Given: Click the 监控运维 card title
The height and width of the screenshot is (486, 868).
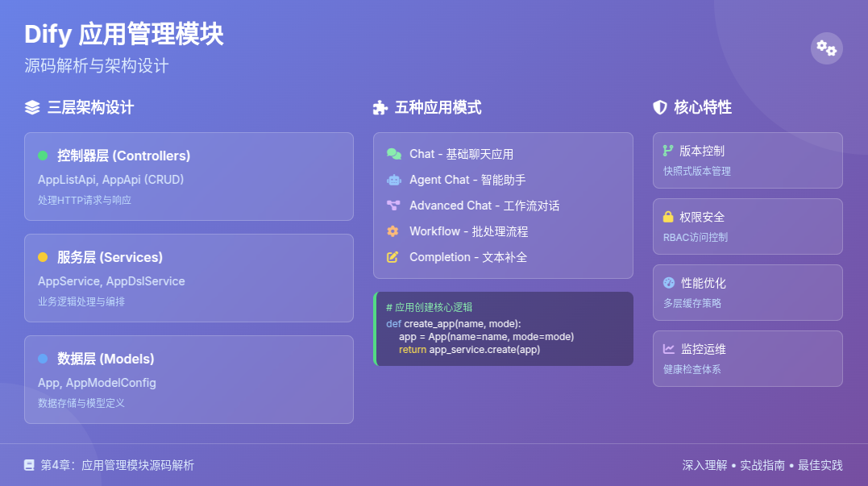Looking at the screenshot, I should [x=703, y=349].
